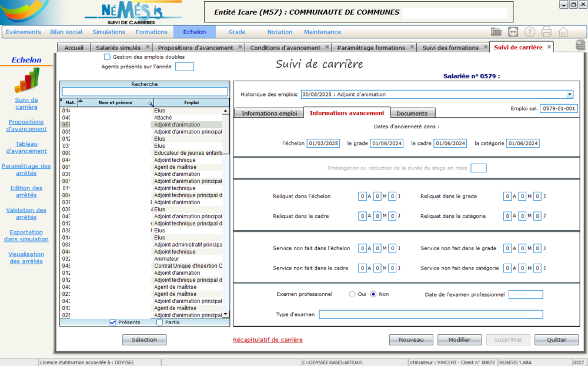Click the printer icon
Viewport: 588px width, 366px height.
[x=546, y=32]
